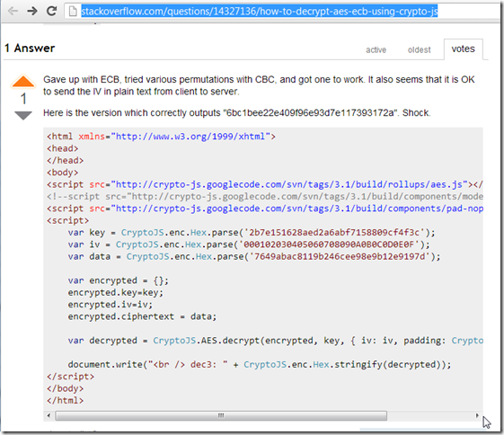Click the xmlns html tag line in the code

click(161, 137)
